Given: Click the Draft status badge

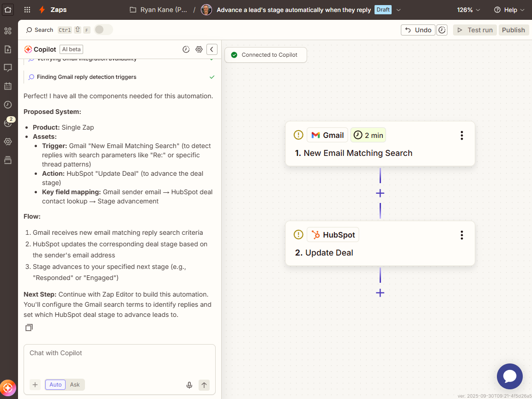Looking at the screenshot, I should (x=383, y=10).
